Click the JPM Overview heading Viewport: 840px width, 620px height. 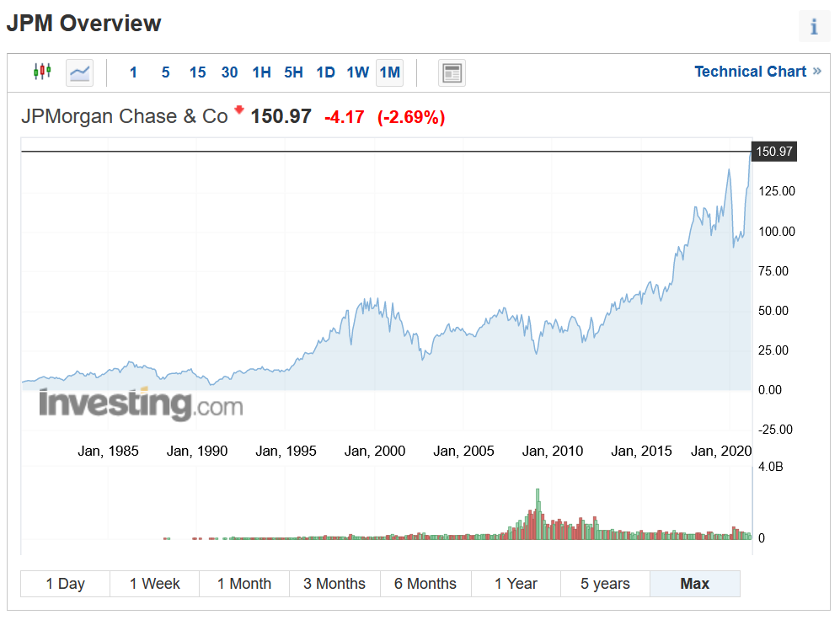point(83,23)
